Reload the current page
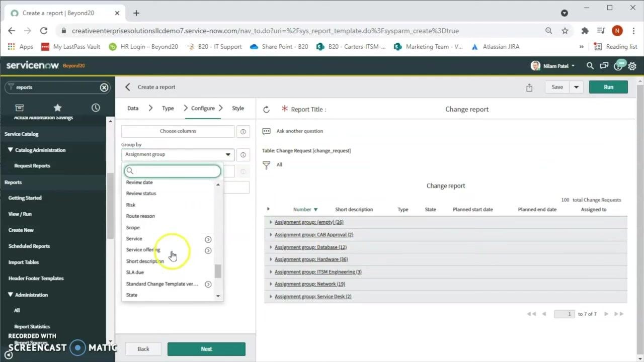 coord(44,31)
